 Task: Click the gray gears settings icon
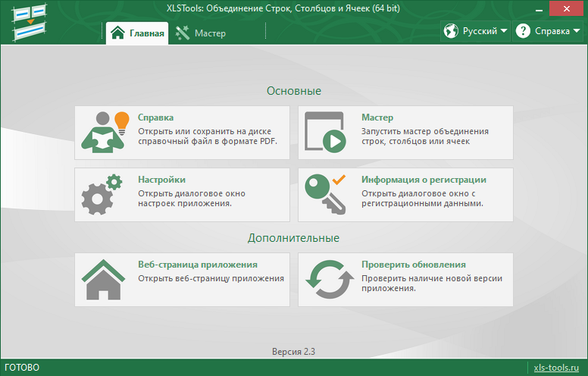point(102,194)
